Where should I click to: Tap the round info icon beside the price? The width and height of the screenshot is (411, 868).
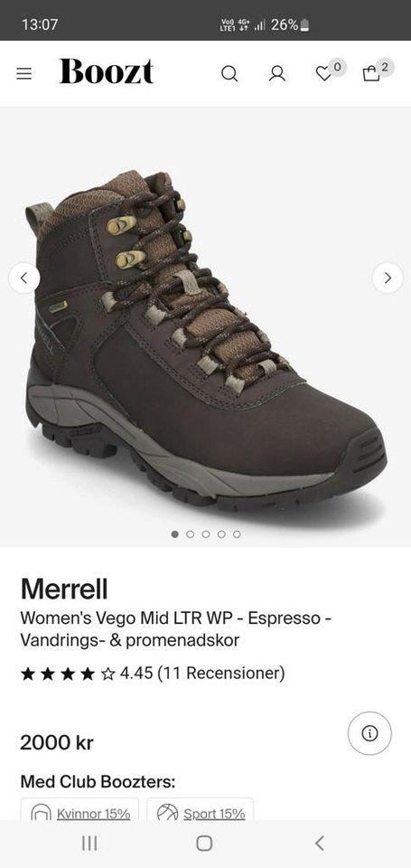369,733
